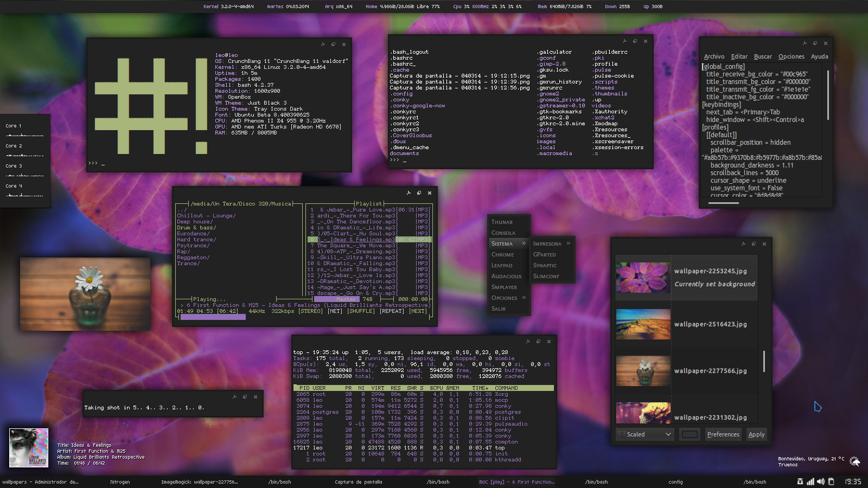Image resolution: width=868 pixels, height=488 pixels.
Task: Expand the Sistema submenu arrow
Action: (x=524, y=243)
